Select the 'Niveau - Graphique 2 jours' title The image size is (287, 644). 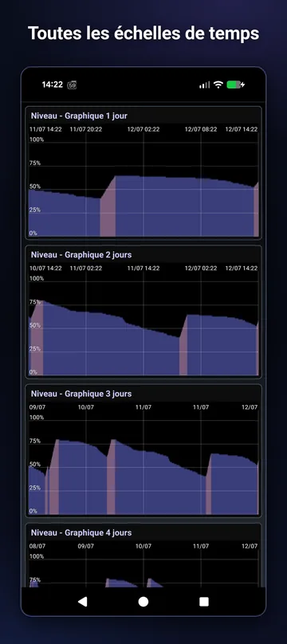81,254
